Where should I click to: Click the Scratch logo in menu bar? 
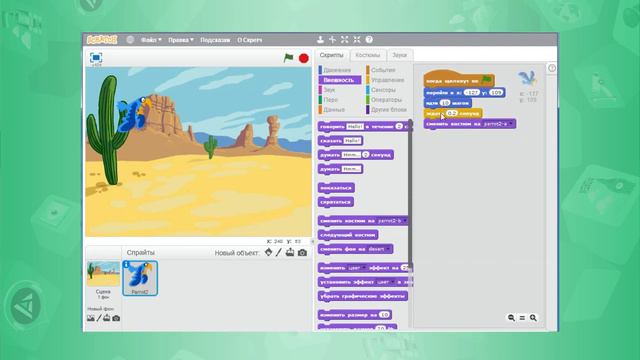[x=102, y=40]
